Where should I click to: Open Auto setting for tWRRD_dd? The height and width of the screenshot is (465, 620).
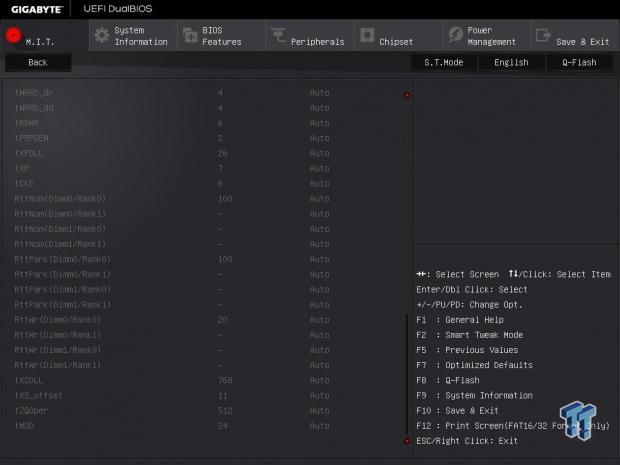[319, 108]
